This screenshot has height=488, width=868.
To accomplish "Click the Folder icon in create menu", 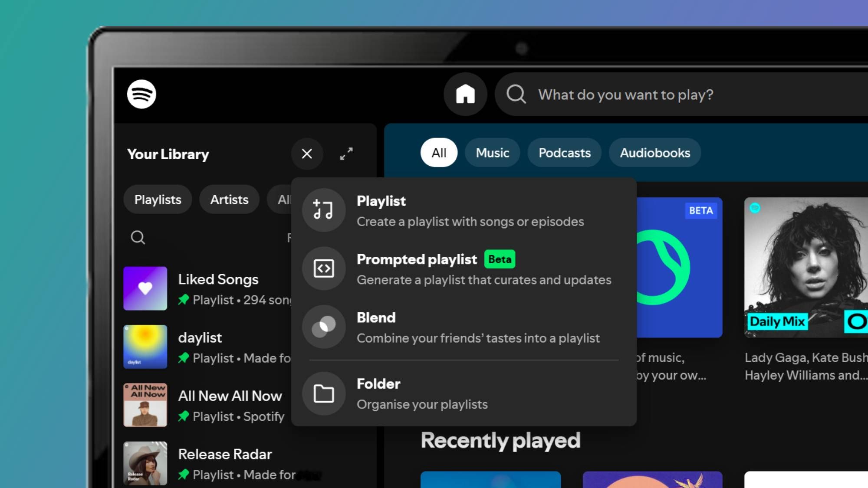I will 323,393.
